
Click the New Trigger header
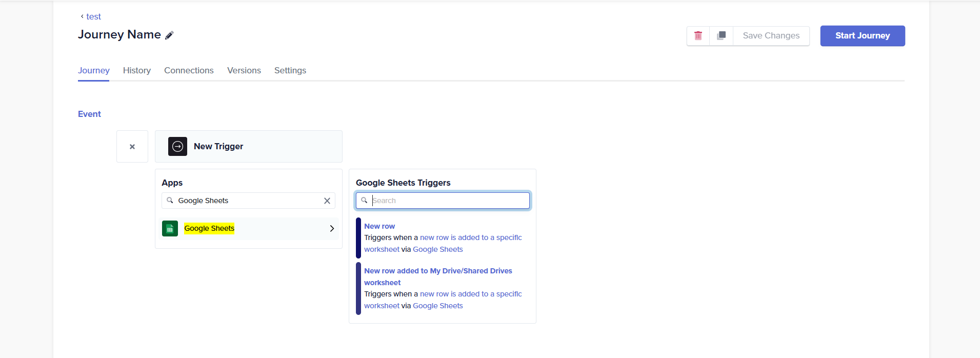coord(249,147)
